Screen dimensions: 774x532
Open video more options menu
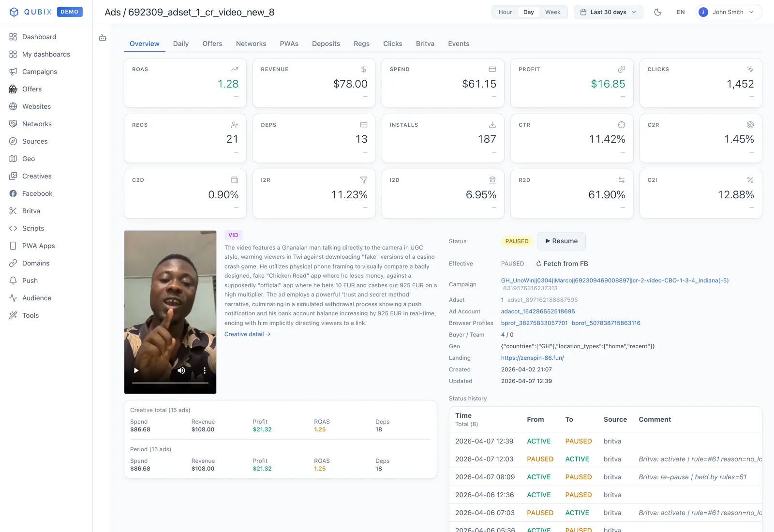coord(205,370)
